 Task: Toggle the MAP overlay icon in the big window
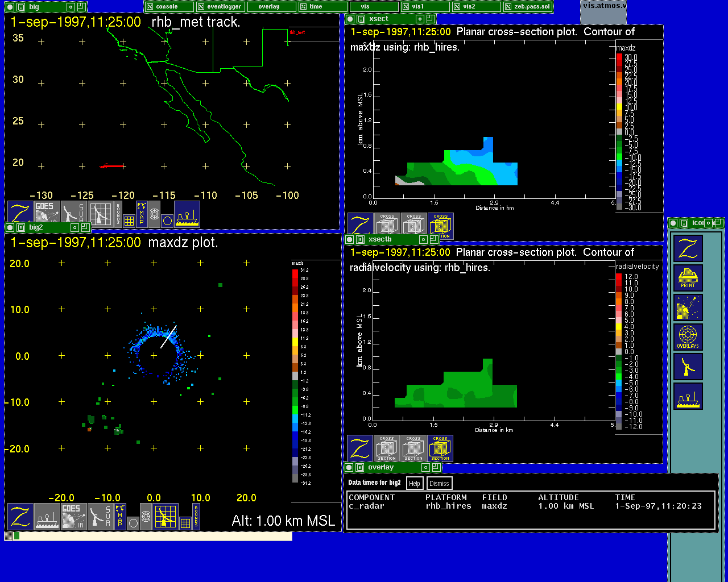(x=142, y=214)
